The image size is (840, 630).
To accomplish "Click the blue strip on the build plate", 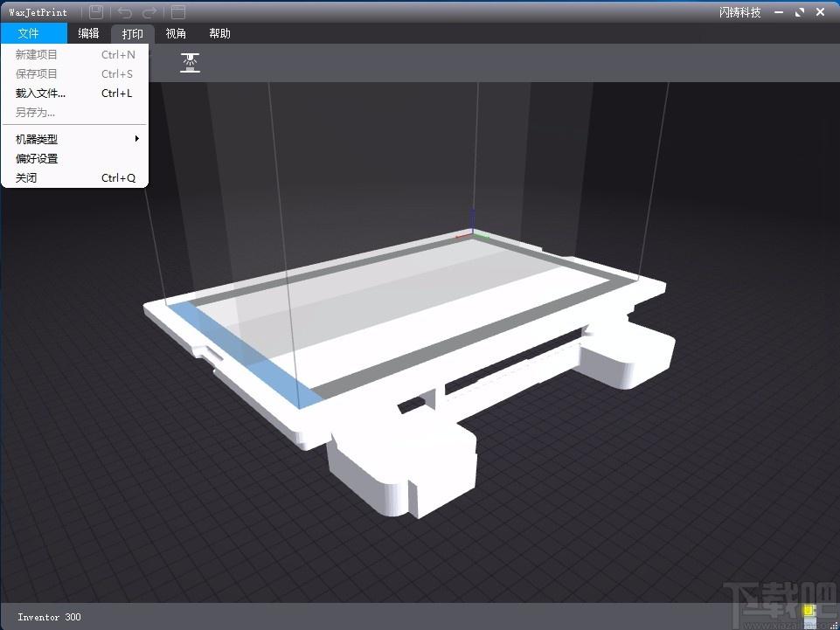I will pos(246,355).
